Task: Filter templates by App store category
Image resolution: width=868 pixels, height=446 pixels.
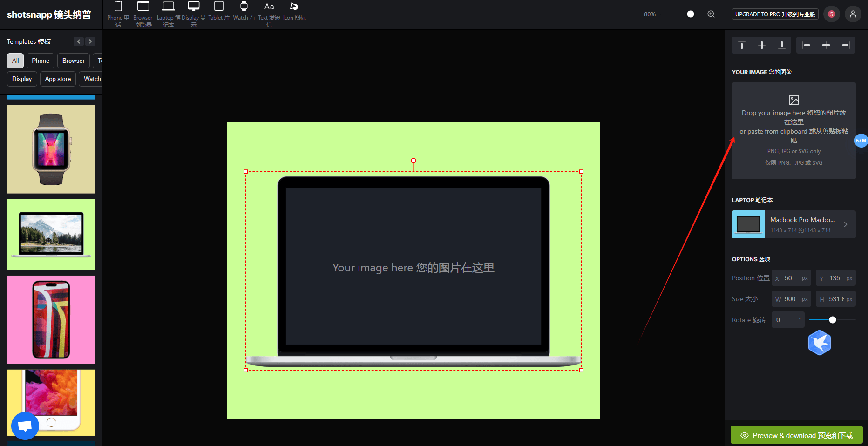Action: pyautogui.click(x=58, y=79)
